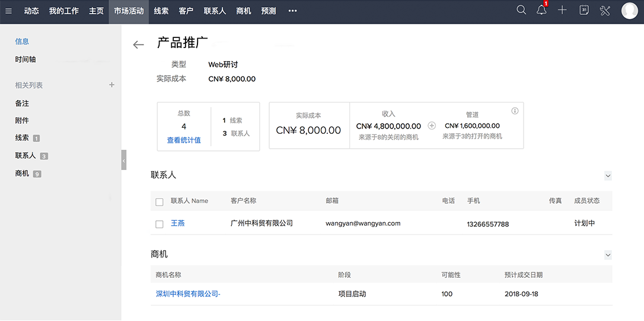Image resolution: width=644 pixels, height=321 pixels.
Task: Click the info icon in summary card
Action: [515, 111]
